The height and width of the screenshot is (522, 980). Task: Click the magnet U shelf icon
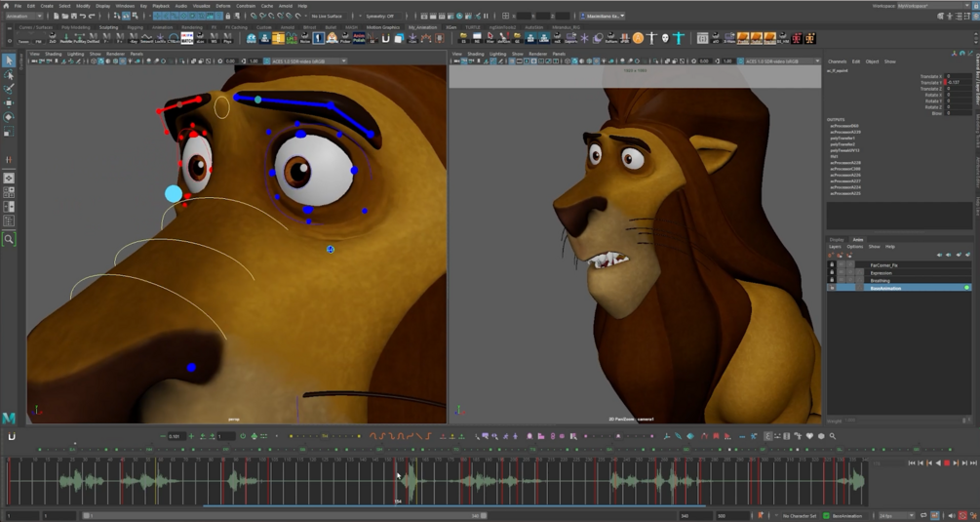[x=385, y=39]
